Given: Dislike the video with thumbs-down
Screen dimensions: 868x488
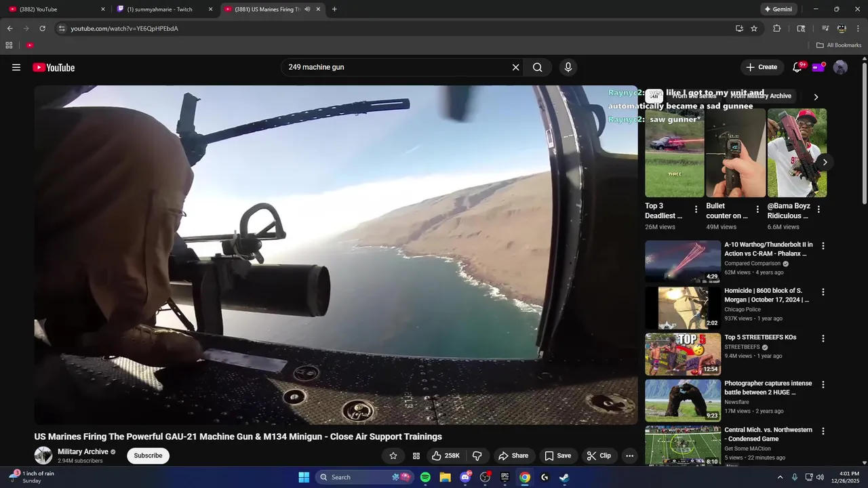Looking at the screenshot, I should tap(477, 455).
